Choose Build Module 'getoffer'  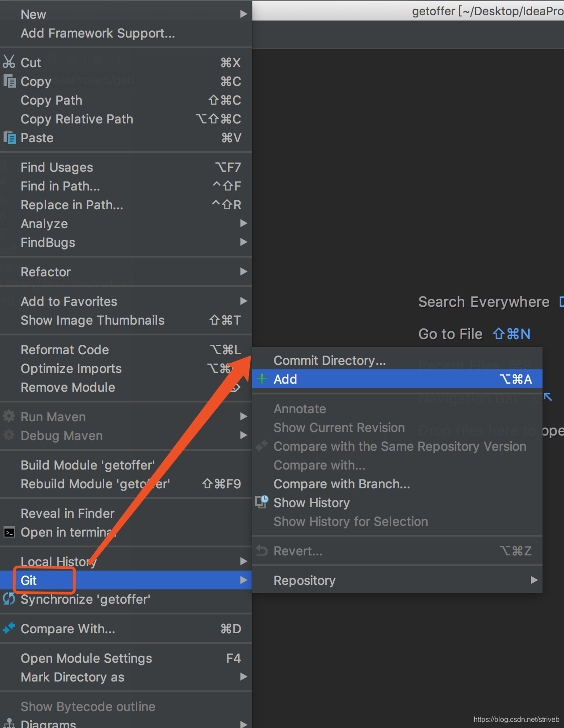pos(126,465)
